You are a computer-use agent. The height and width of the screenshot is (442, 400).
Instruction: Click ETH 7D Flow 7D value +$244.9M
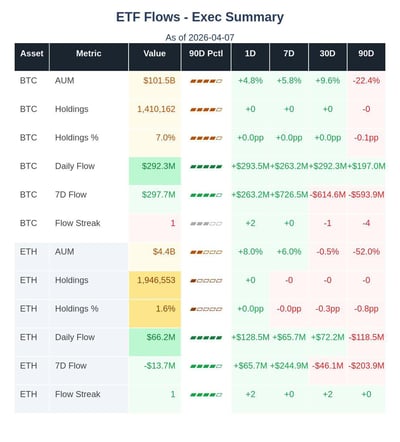[x=289, y=366]
